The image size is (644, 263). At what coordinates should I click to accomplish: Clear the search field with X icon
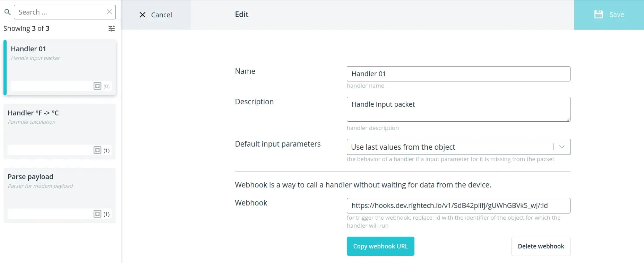109,12
